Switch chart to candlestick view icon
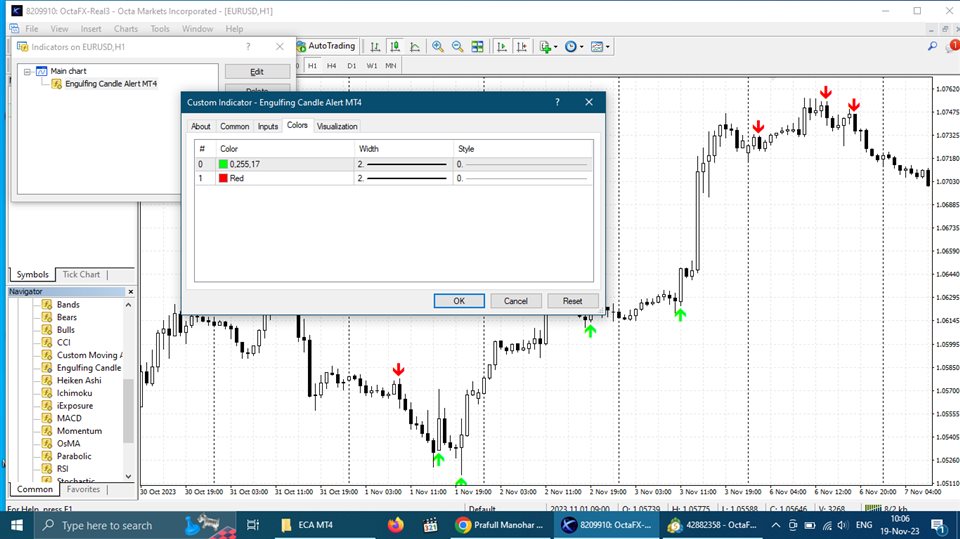This screenshot has height=539, width=960. [394, 46]
